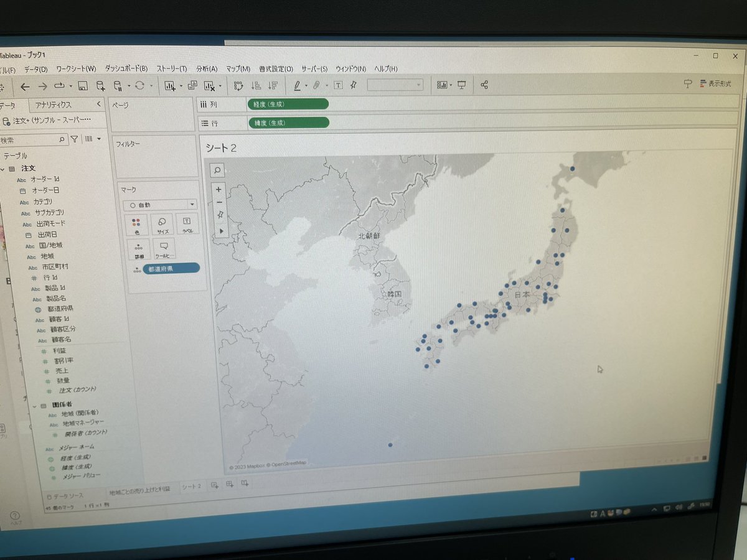Select the オーダー日 field in Data pane
Screen dimensions: 747x560
45,190
